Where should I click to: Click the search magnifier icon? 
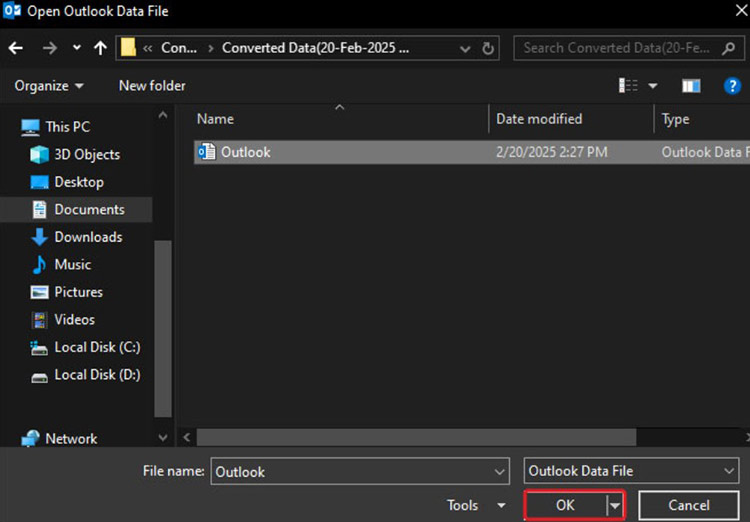[728, 48]
